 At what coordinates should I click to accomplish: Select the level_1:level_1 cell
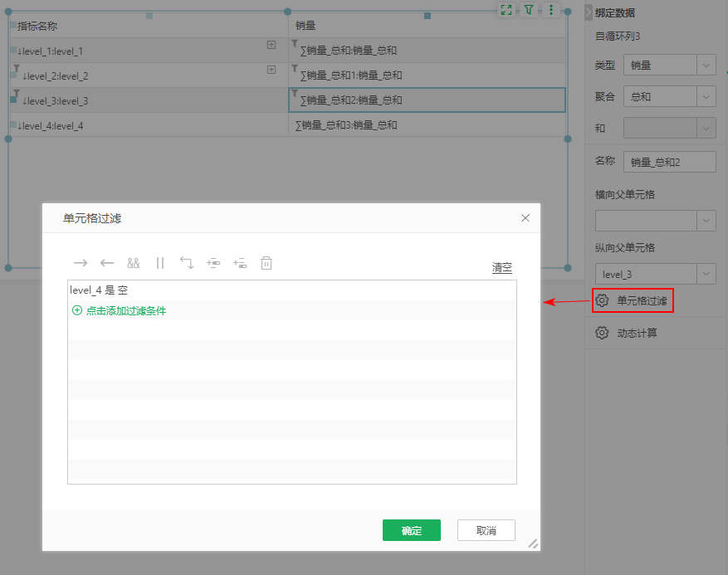tap(149, 51)
